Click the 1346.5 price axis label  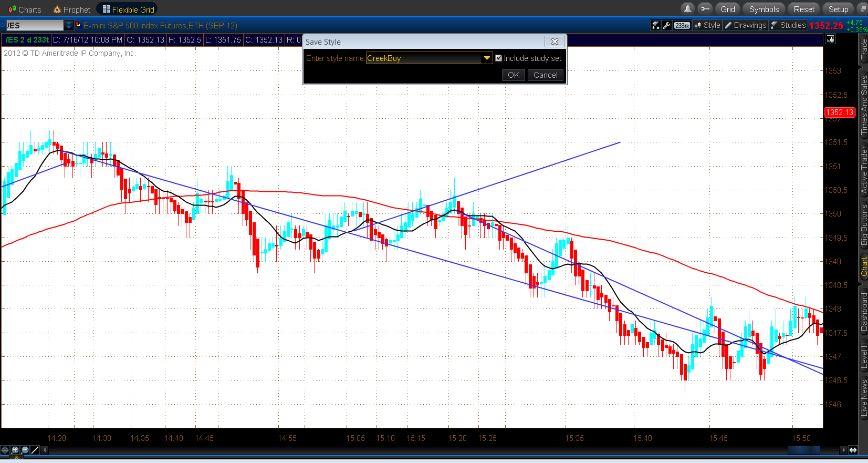(836, 380)
